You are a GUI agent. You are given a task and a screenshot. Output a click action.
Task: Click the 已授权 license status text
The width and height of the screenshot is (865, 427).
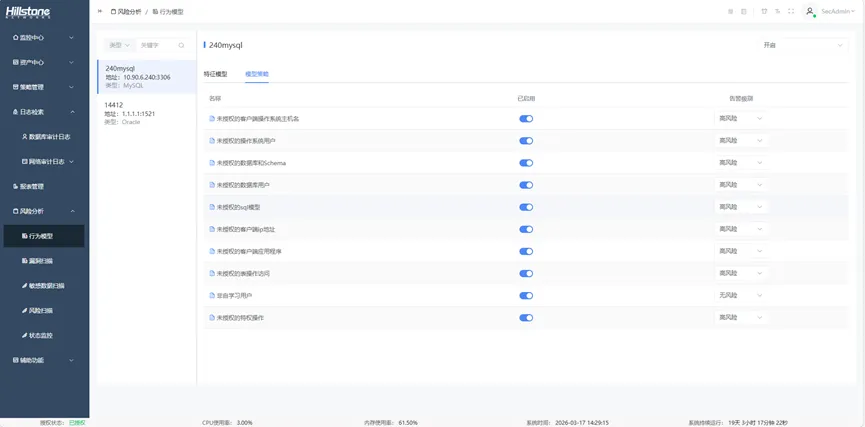tap(77, 423)
